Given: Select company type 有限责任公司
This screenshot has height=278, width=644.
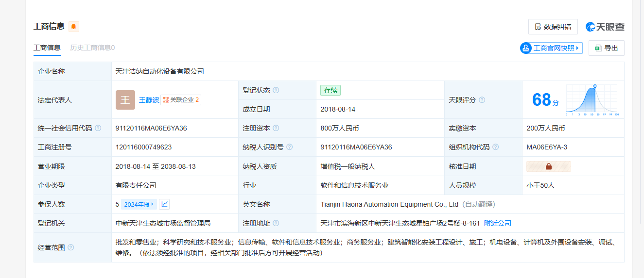Looking at the screenshot, I should [x=136, y=185].
